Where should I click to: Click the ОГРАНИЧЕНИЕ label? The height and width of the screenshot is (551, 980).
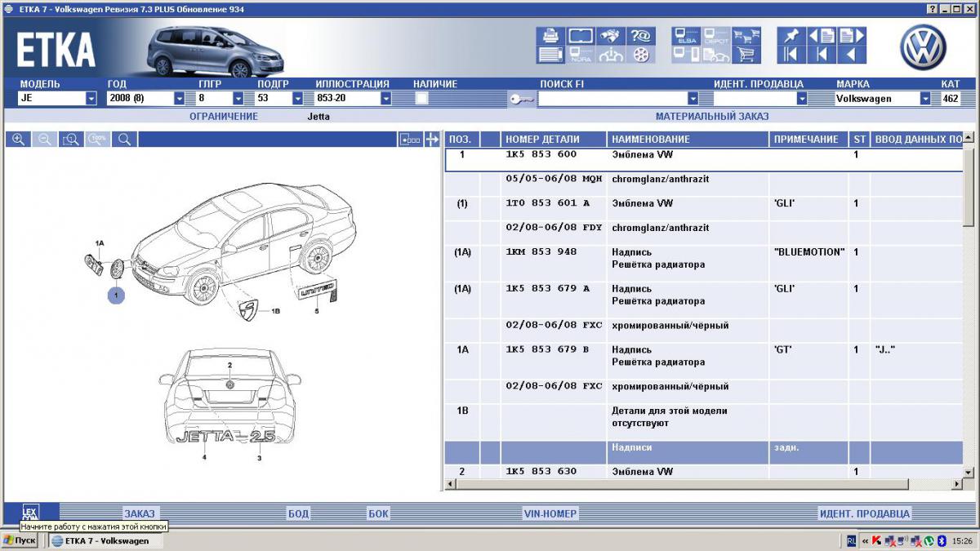click(224, 117)
